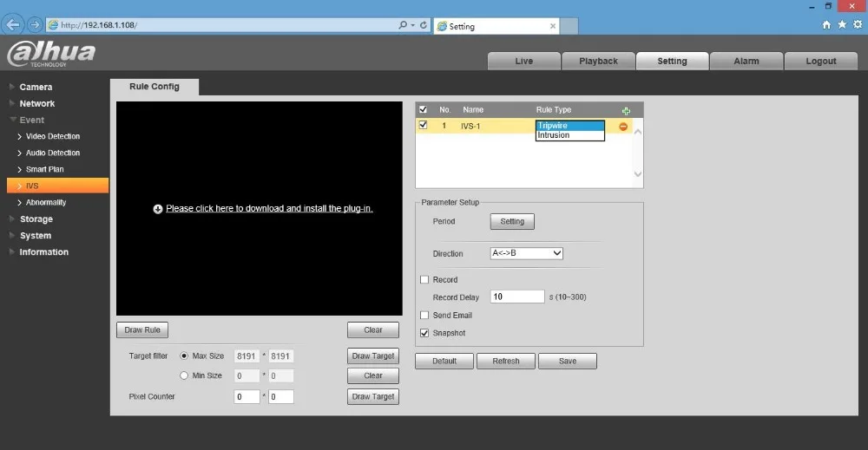The image size is (868, 450).
Task: Open the Period Setting button
Action: pos(512,221)
